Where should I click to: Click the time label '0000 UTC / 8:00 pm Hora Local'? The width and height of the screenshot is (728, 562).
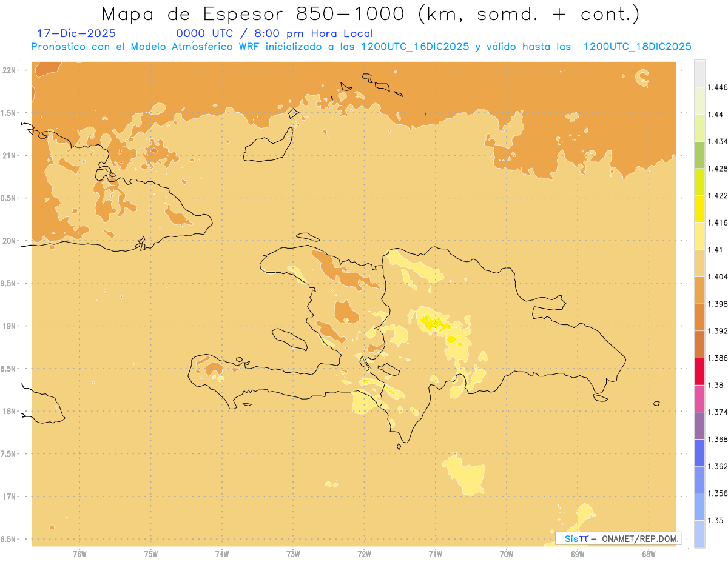[x=274, y=33]
